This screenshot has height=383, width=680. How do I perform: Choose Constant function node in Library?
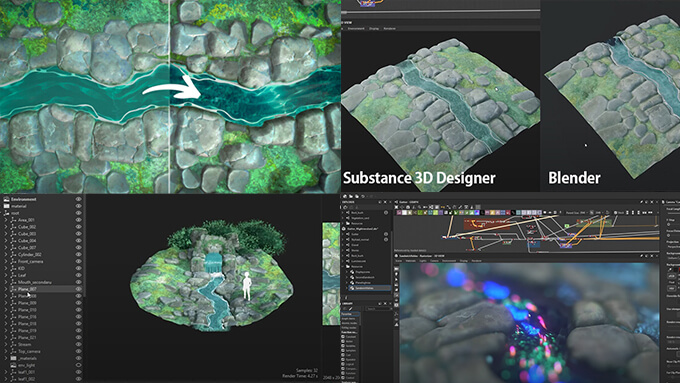350,337
